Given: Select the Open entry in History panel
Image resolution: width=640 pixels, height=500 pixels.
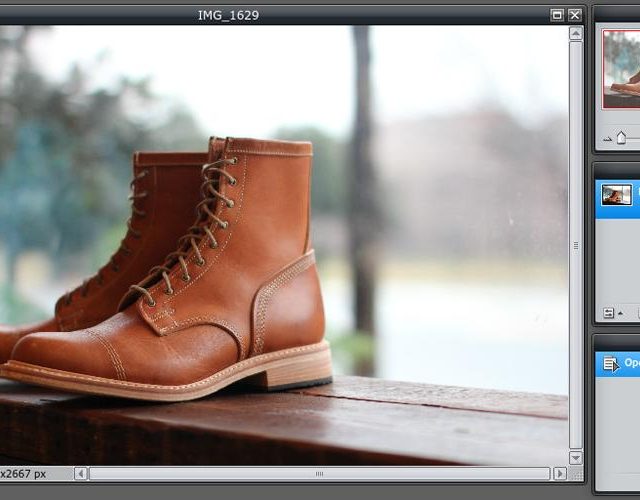Looking at the screenshot, I should 618,364.
